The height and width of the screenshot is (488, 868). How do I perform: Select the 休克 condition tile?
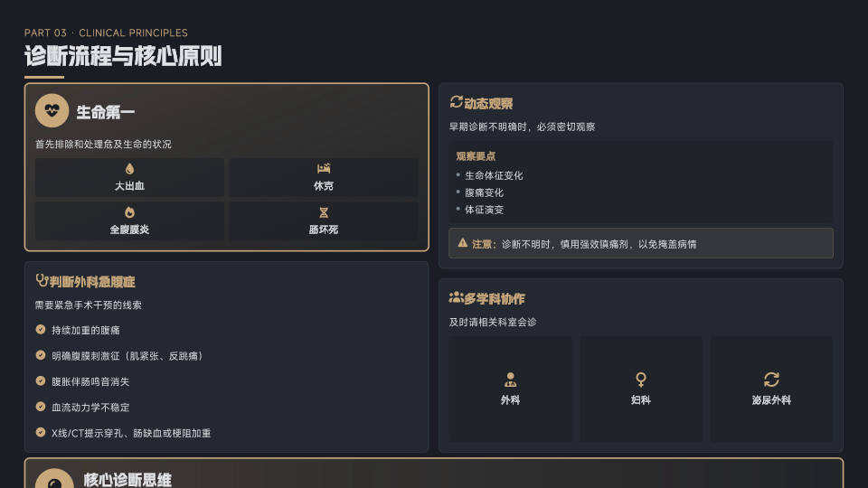324,177
